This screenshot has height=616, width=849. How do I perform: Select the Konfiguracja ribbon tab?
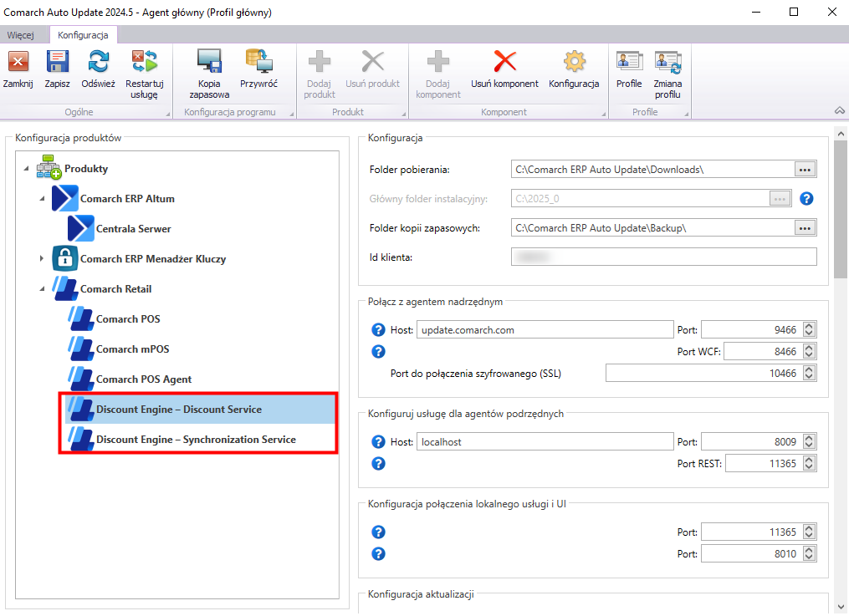pyautogui.click(x=83, y=35)
